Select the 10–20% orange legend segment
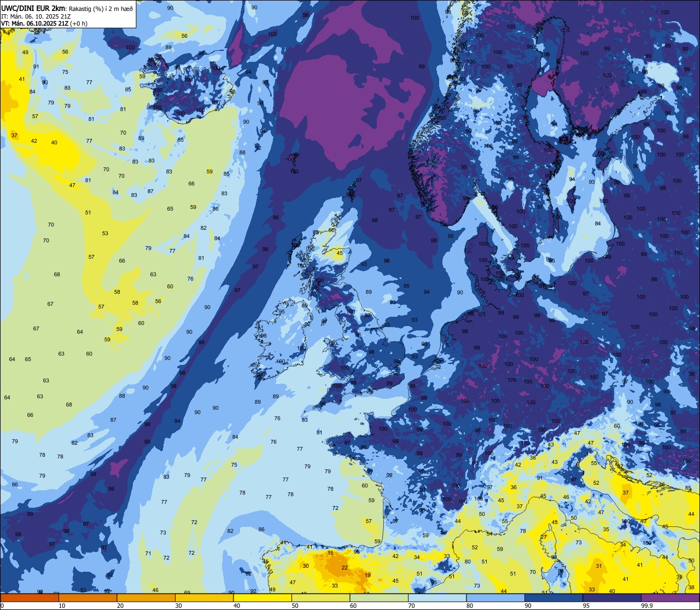 click(87, 597)
